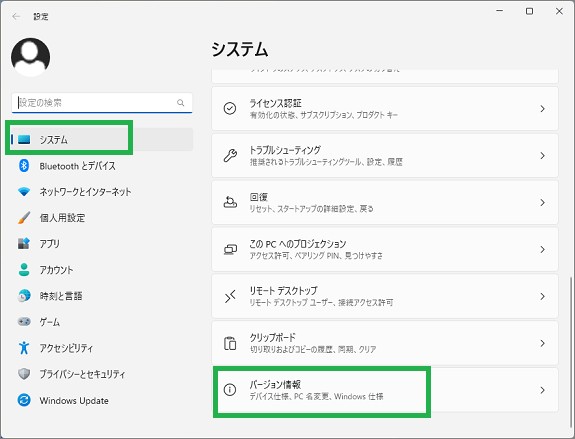
Task: Open アクセシビリティ category
Action: pos(102,348)
